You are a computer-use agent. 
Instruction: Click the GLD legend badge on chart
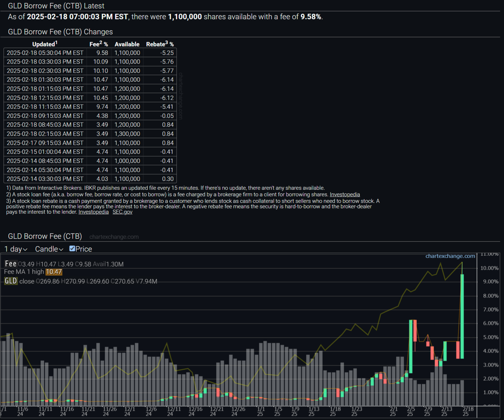tap(11, 281)
